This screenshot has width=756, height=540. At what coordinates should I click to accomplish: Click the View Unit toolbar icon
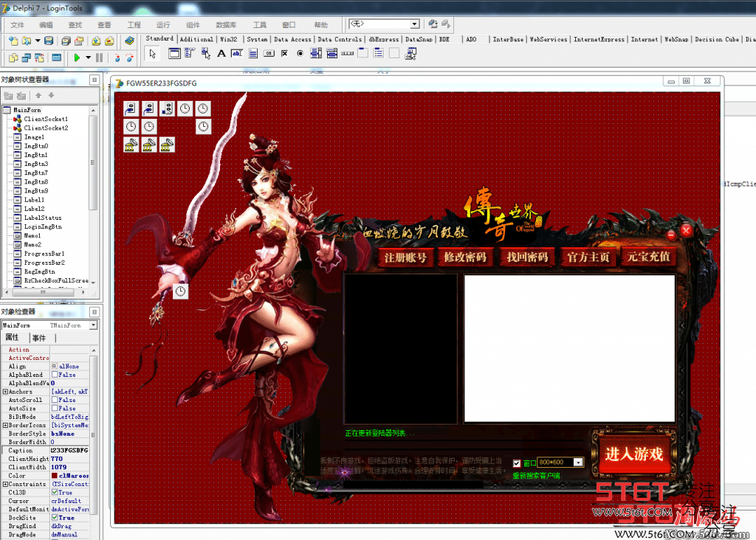click(x=13, y=58)
